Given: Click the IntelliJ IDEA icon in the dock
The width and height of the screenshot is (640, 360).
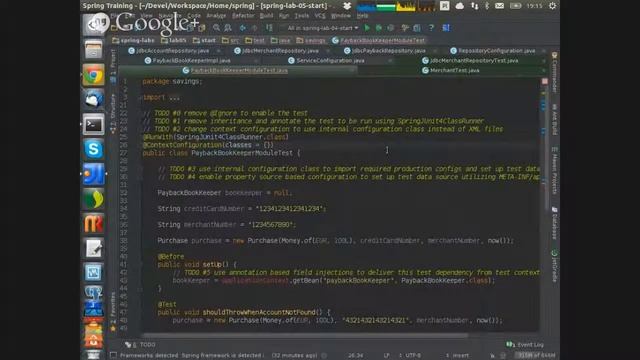Looking at the screenshot, I should 93,174.
